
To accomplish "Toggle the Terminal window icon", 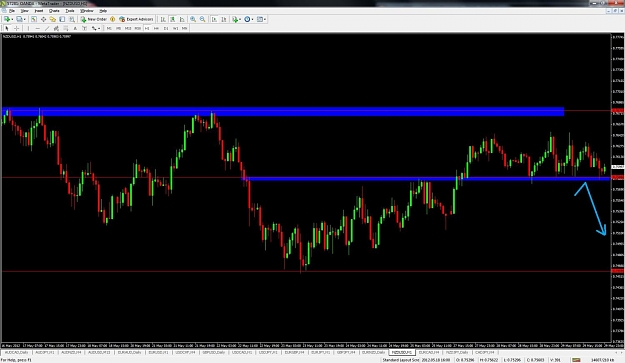I will point(62,19).
